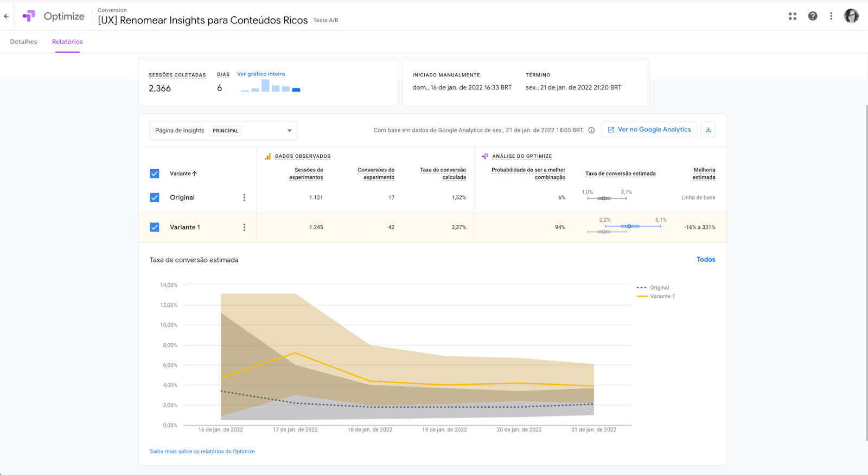Open the help question mark icon

[x=813, y=16]
